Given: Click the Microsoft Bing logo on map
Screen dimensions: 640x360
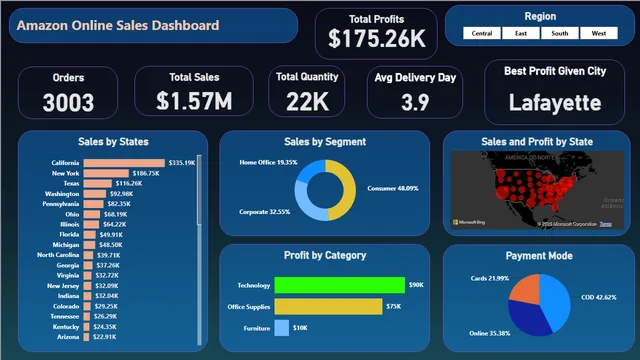Looking at the screenshot, I should [469, 222].
